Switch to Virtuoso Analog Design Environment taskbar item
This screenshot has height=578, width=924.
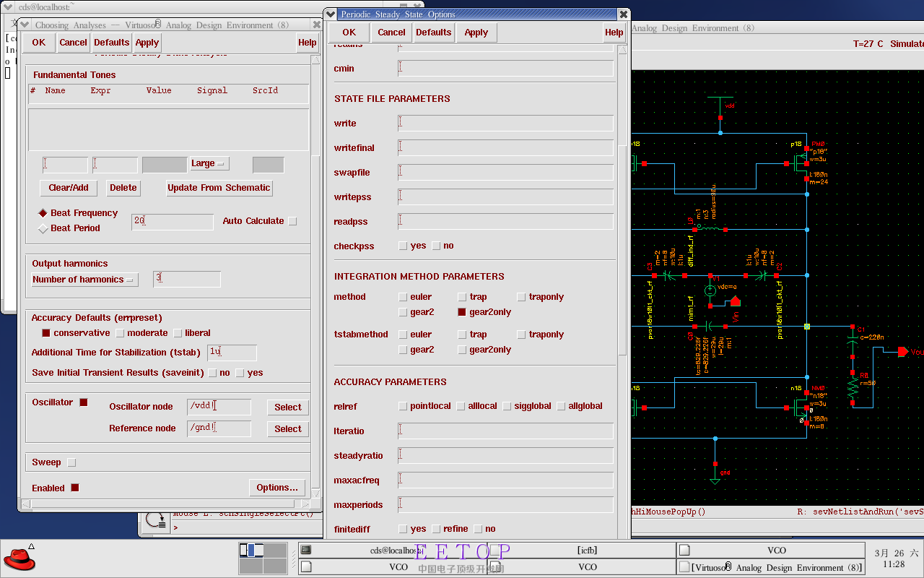coord(771,567)
